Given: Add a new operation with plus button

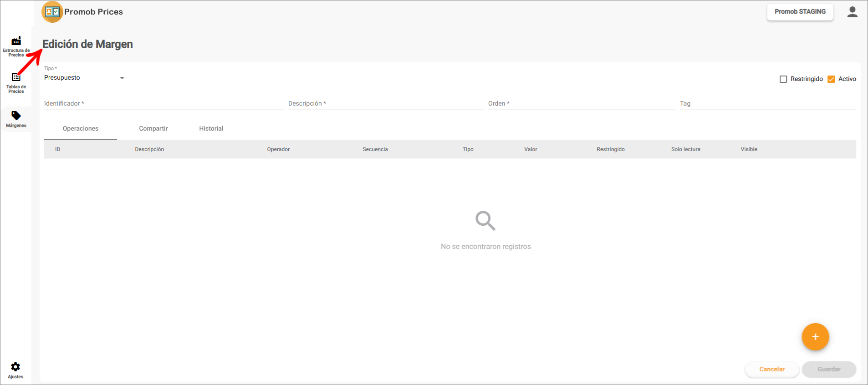Looking at the screenshot, I should tap(815, 337).
